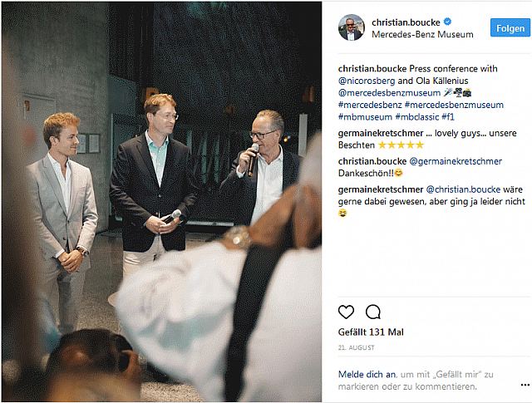532x403 pixels.
Task: Select the #mercedesbenzmuseum hashtag
Action: point(454,105)
